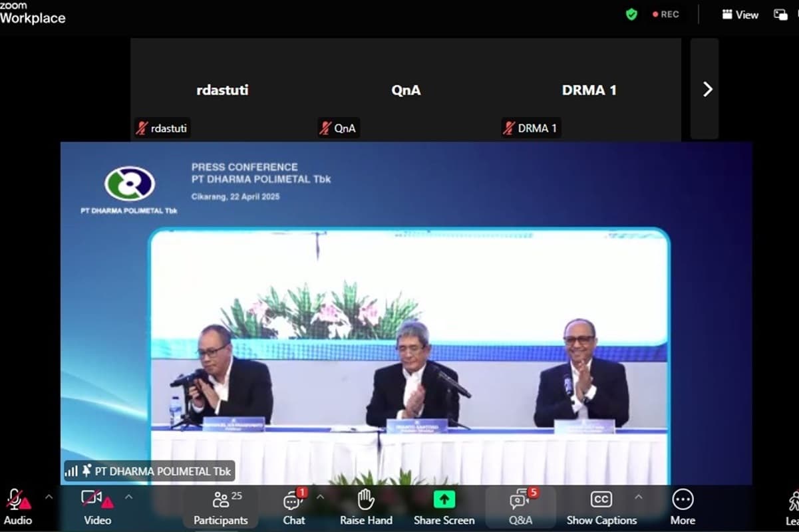The image size is (799, 532).
Task: Select the DRMA 1 participant tile
Action: 589,89
